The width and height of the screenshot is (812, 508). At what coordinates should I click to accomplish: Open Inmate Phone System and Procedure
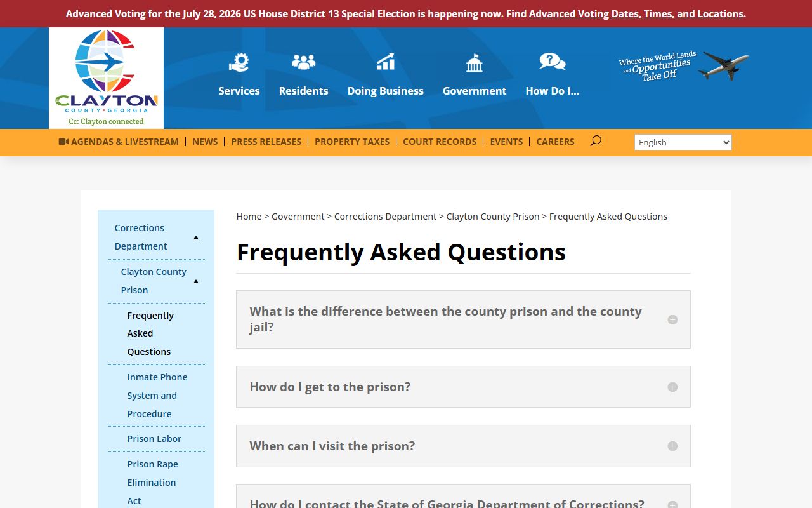pos(157,395)
